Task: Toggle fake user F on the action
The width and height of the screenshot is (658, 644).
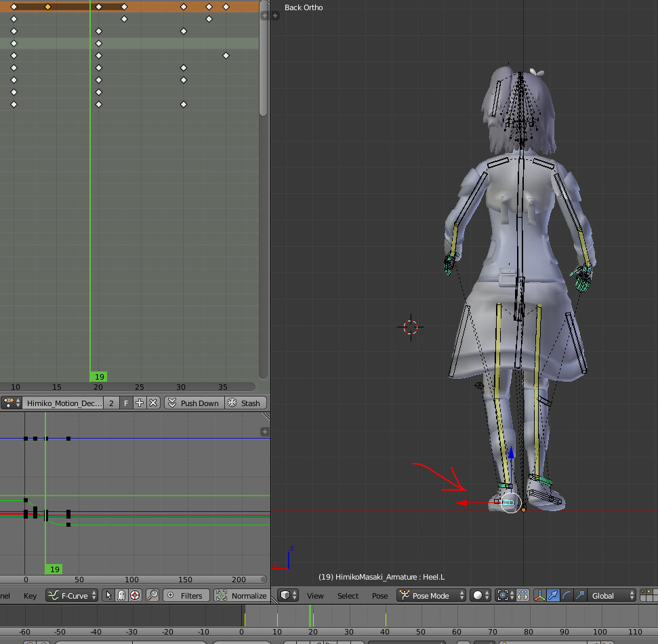Action: pos(127,402)
